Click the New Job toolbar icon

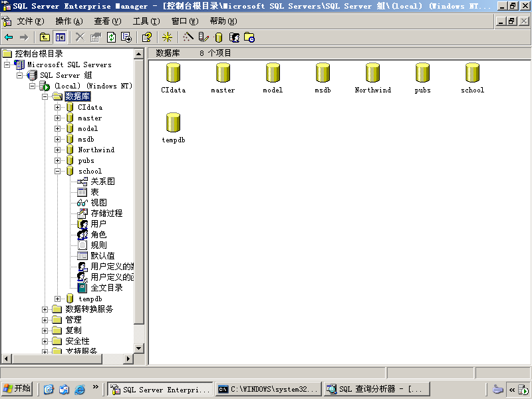[x=249, y=37]
